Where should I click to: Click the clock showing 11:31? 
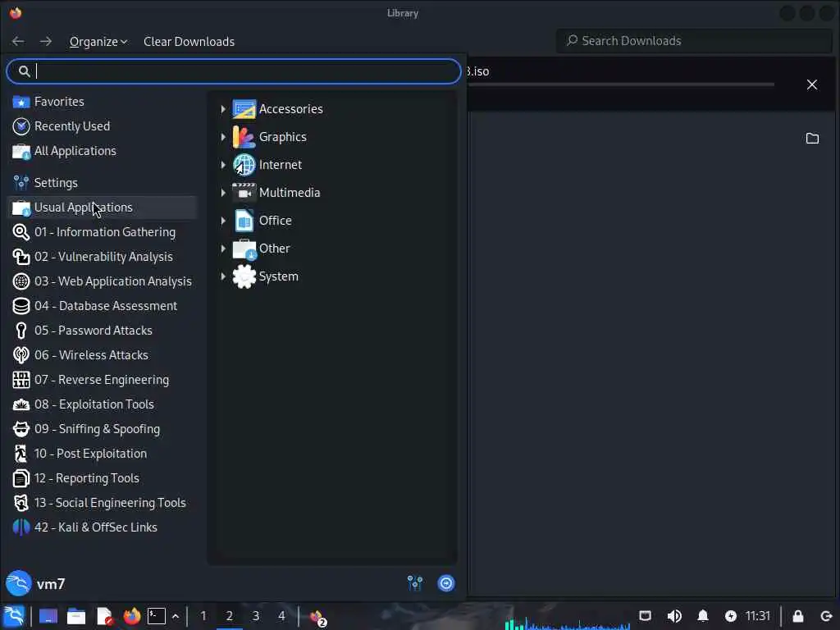coord(757,616)
